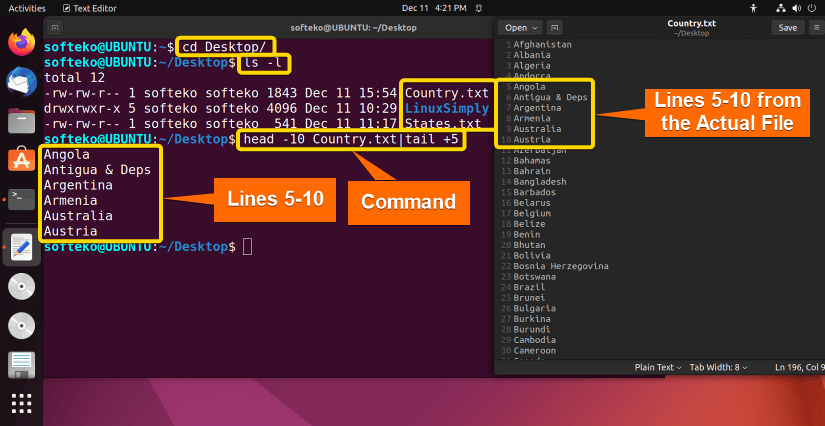Click line 20 Bhutan in editor
Viewport: 825px width, 426px height.
coord(529,245)
